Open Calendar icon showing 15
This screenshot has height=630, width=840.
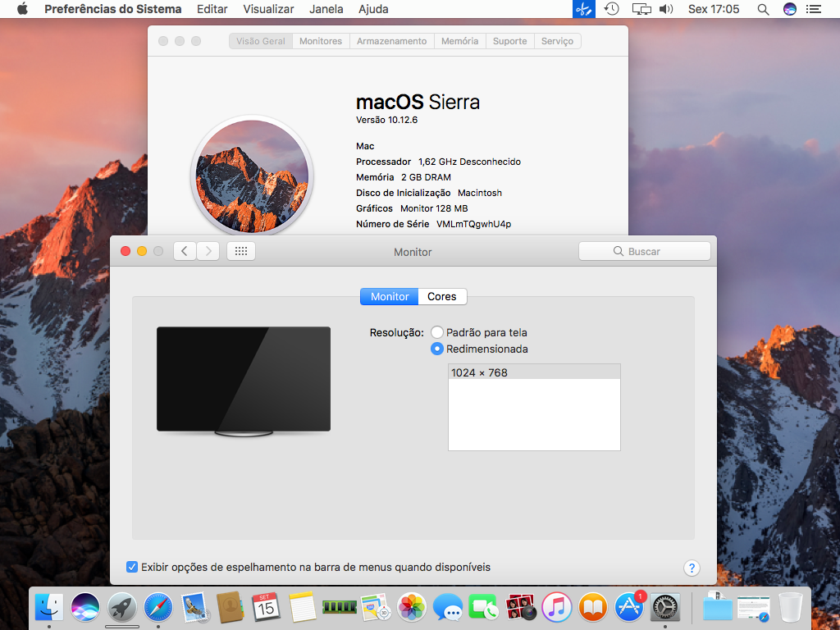[267, 608]
